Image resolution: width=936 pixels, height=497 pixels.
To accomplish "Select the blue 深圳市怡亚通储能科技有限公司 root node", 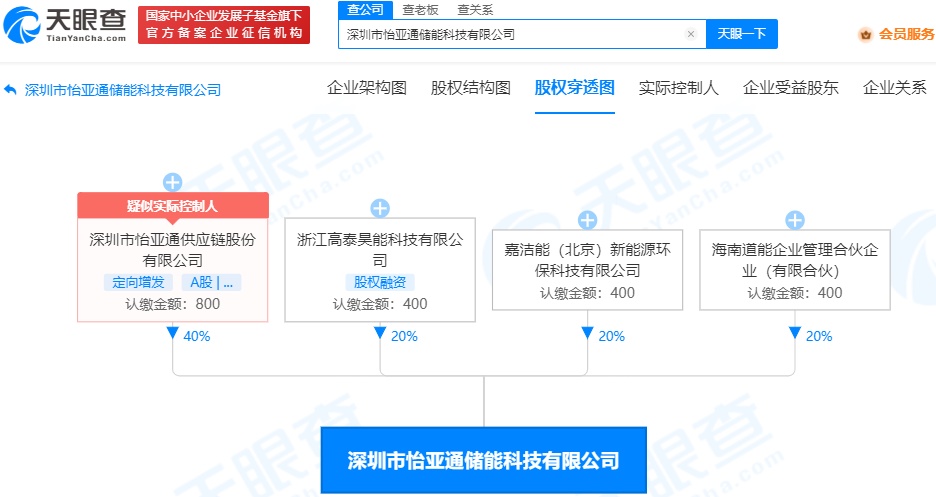I will tap(484, 460).
